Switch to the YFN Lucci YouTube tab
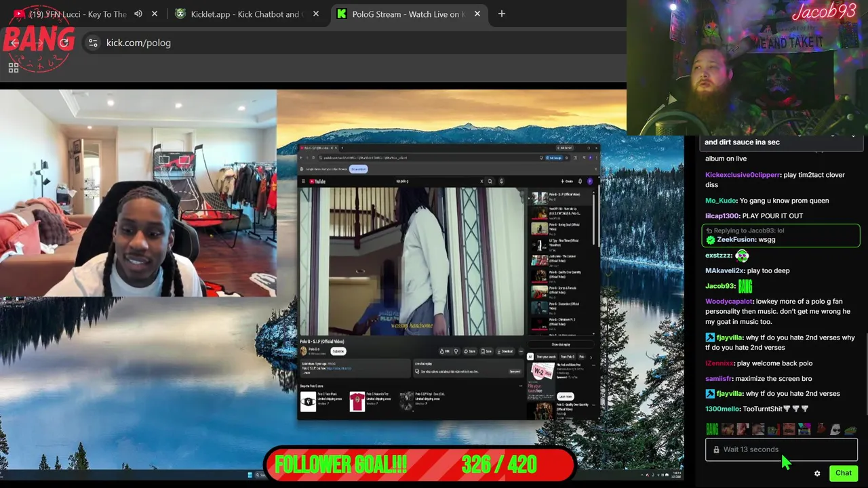The height and width of the screenshot is (488, 868). (x=77, y=14)
